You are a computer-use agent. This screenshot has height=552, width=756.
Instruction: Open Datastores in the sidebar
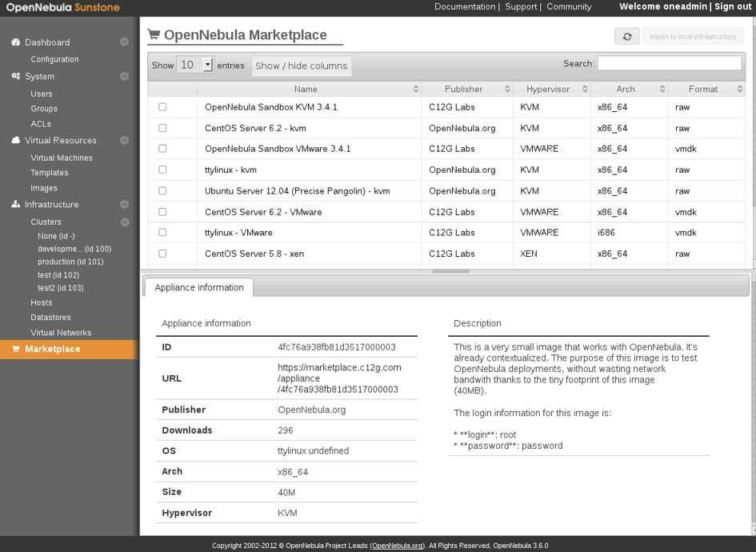point(50,318)
